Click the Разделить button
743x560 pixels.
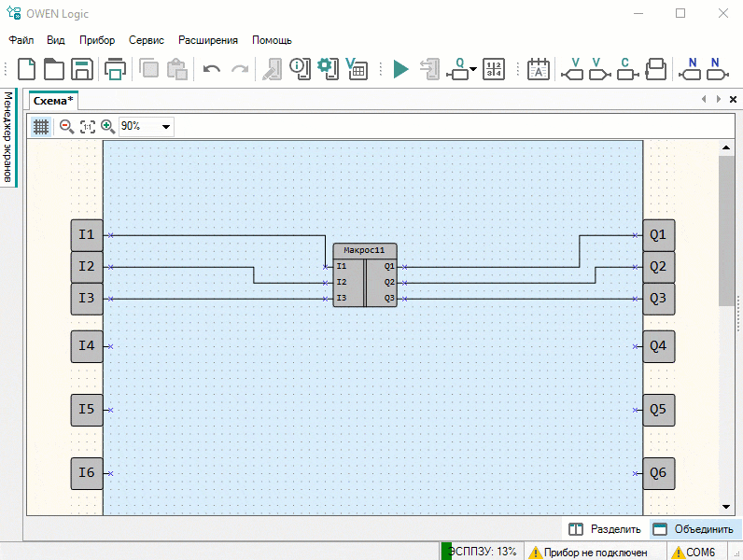pos(605,529)
